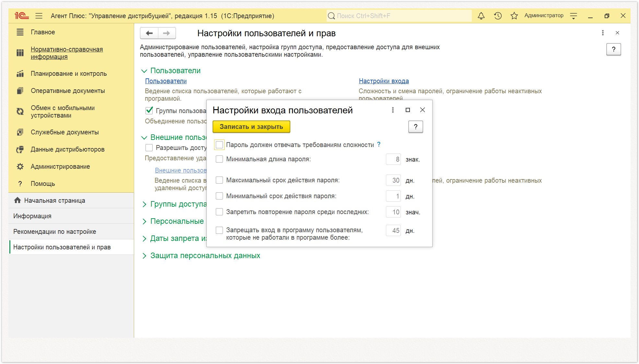
Task: Maximize the Настройки входа пользователей dialog
Action: (x=408, y=110)
